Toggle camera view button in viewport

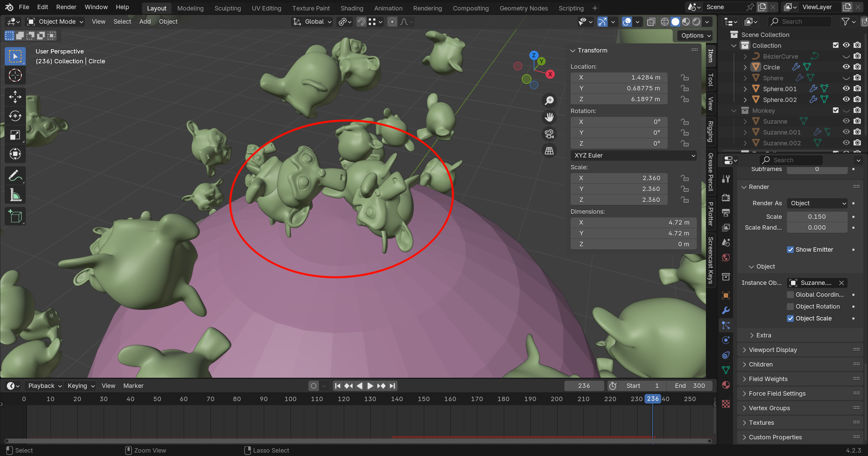click(549, 134)
